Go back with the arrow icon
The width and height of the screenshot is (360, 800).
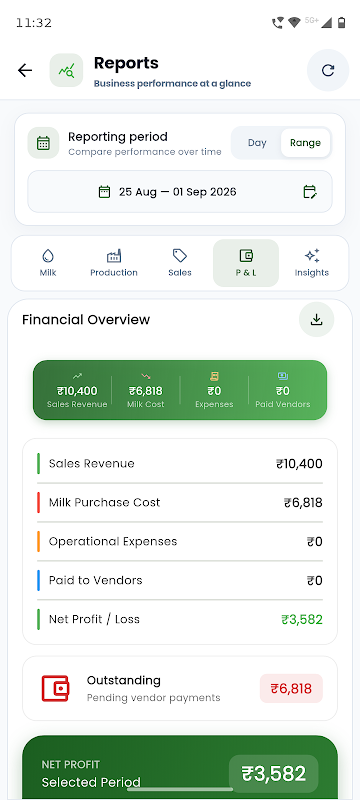24,70
